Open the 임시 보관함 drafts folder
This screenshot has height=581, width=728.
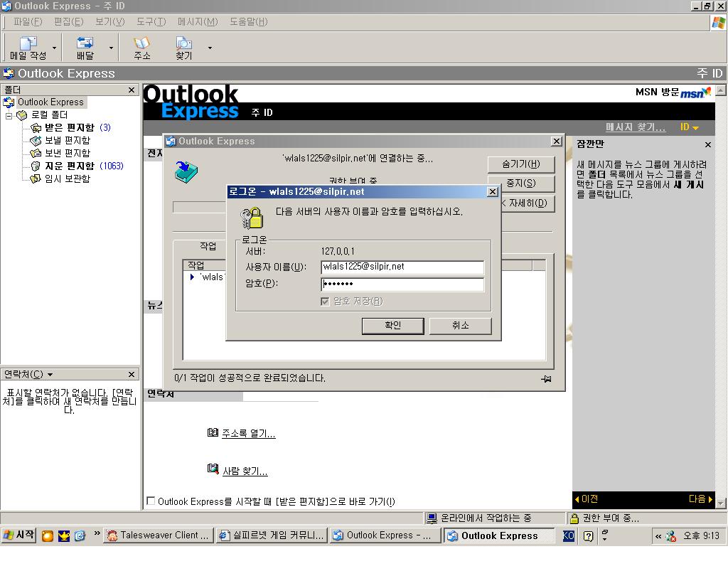tap(67, 178)
